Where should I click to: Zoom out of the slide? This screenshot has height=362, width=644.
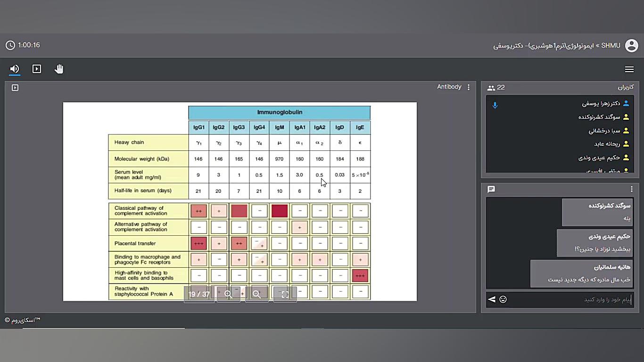[256, 294]
